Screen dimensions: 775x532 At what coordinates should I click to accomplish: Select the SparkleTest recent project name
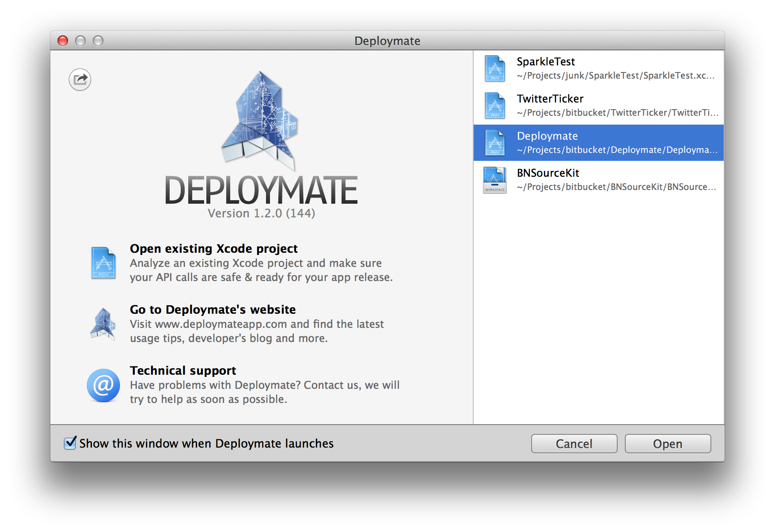click(546, 61)
